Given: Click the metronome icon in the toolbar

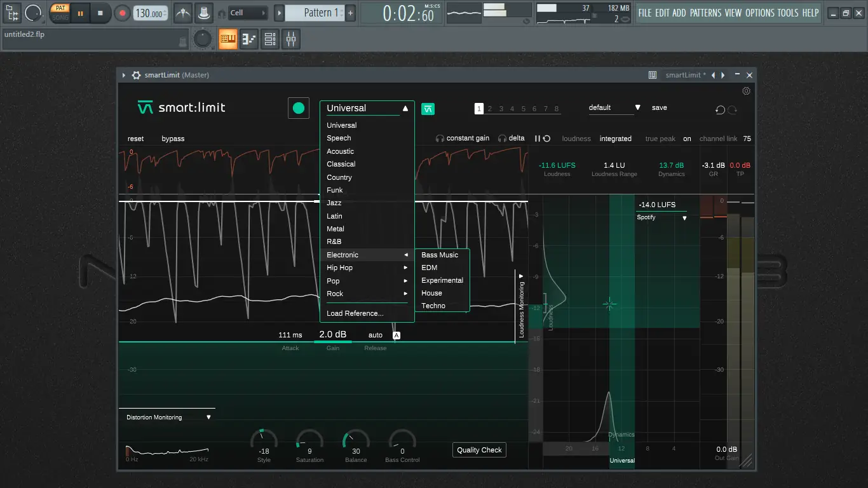Looking at the screenshot, I should pyautogui.click(x=183, y=12).
